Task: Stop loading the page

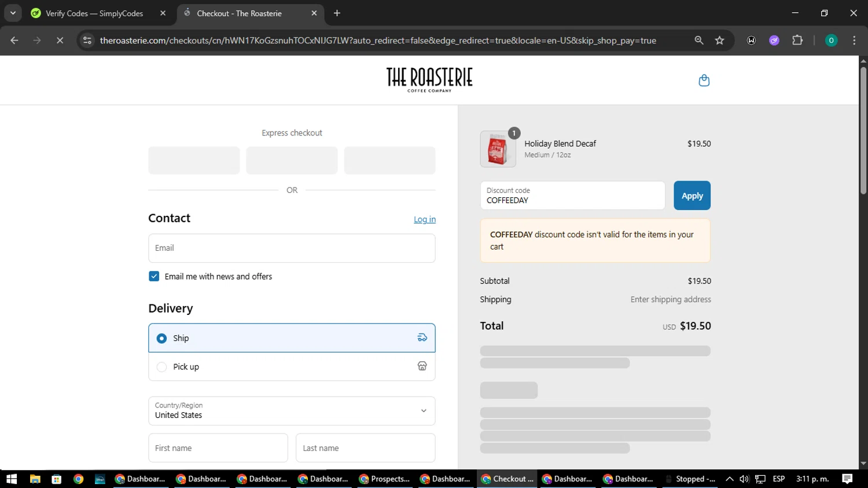Action: point(60,41)
